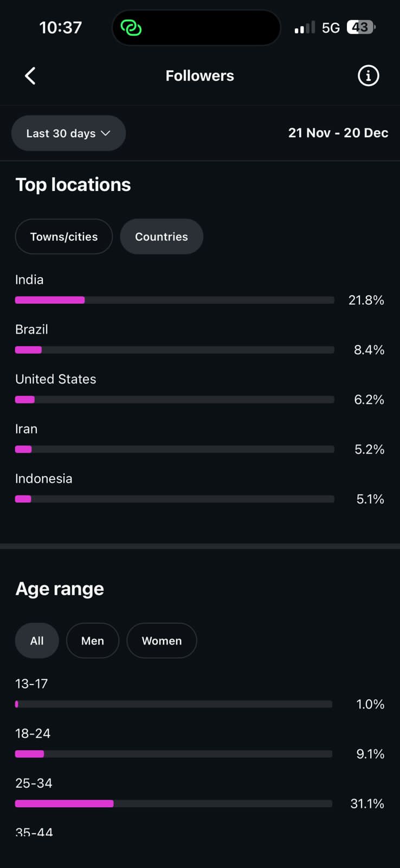Tap the battery level indicator

[x=360, y=27]
